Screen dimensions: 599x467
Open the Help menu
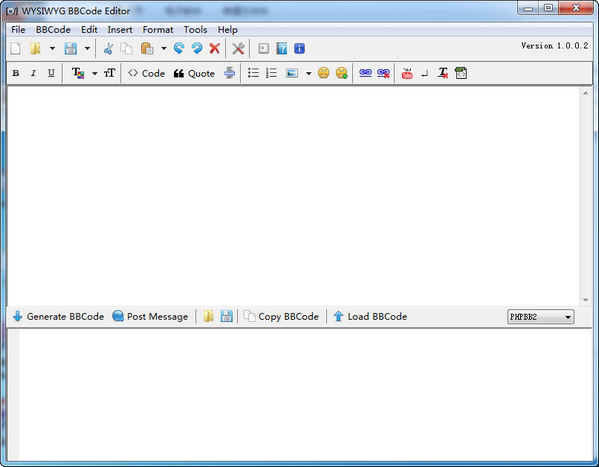coord(228,30)
